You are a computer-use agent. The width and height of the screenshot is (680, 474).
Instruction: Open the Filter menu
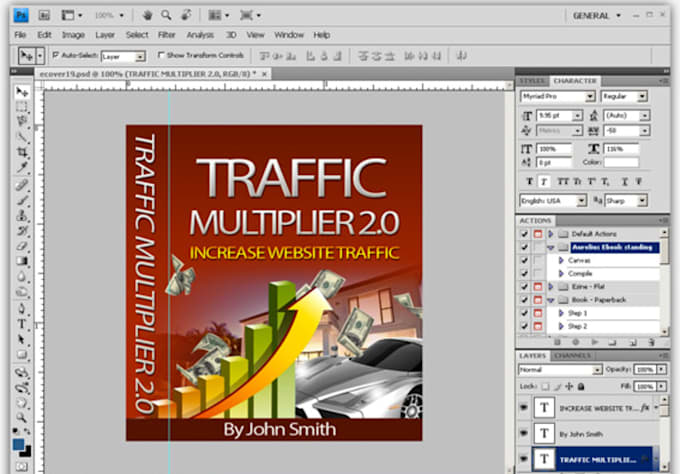coord(167,35)
